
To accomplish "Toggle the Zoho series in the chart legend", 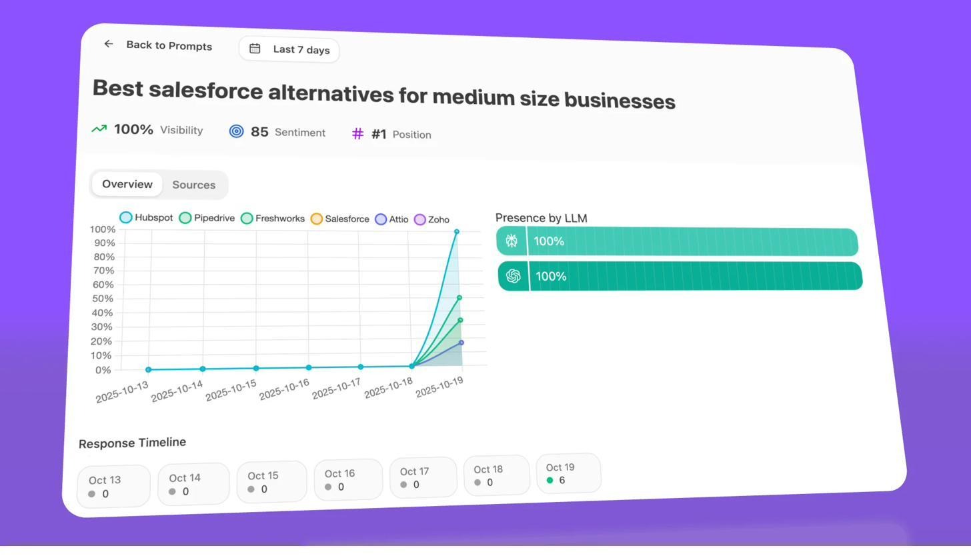I will click(433, 219).
